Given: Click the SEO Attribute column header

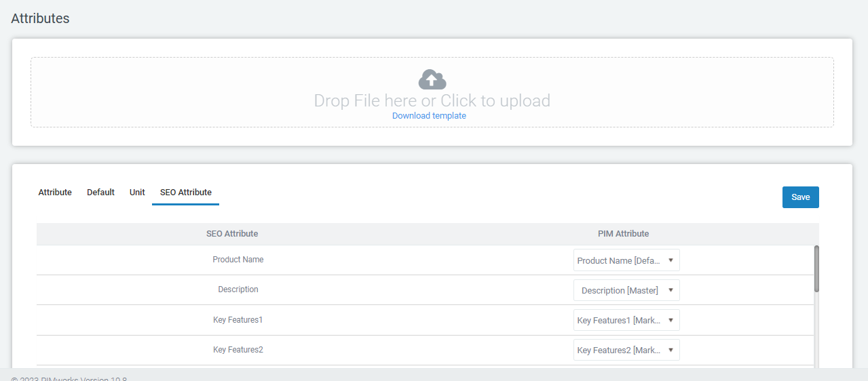Looking at the screenshot, I should click(x=232, y=234).
